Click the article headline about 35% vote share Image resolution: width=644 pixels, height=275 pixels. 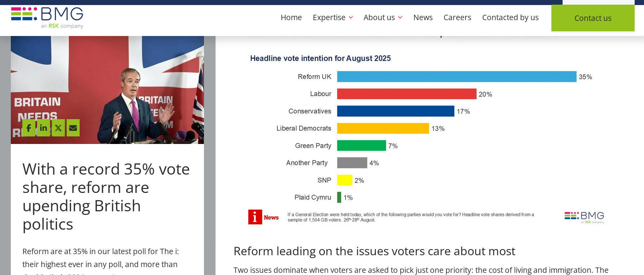coord(106,197)
